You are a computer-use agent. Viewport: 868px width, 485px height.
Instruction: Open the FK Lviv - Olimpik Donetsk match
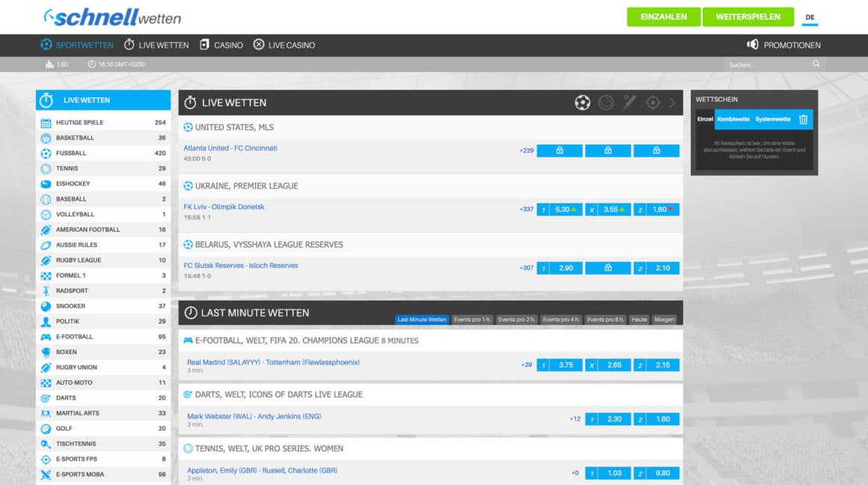[x=224, y=207]
